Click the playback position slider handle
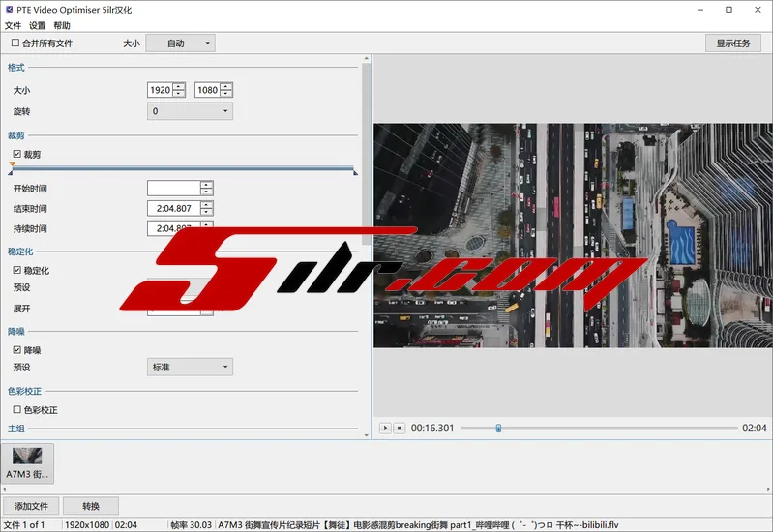773x532 pixels. tap(498, 428)
